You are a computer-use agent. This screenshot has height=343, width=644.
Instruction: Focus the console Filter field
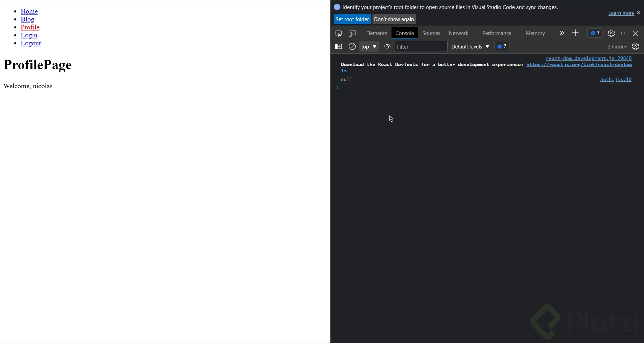[421, 47]
